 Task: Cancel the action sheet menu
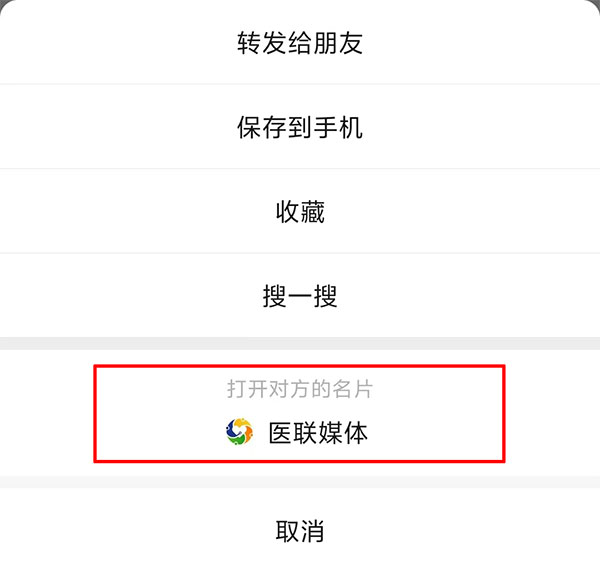click(x=300, y=530)
